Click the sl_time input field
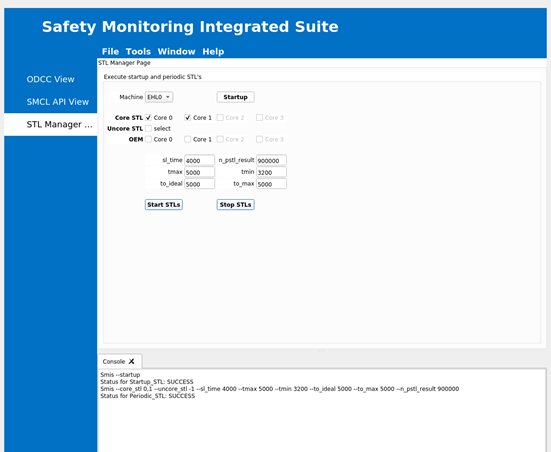 (199, 160)
